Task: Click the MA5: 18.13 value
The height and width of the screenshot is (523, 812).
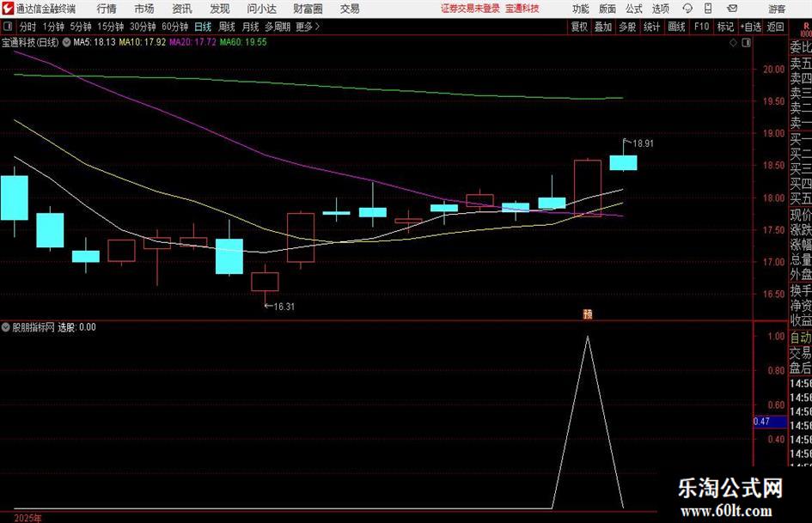Action: click(x=95, y=42)
